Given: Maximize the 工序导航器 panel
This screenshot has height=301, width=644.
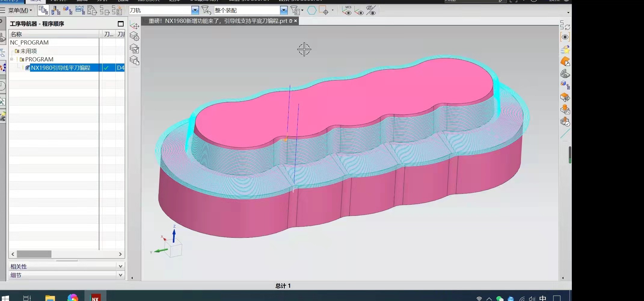Looking at the screenshot, I should point(121,24).
